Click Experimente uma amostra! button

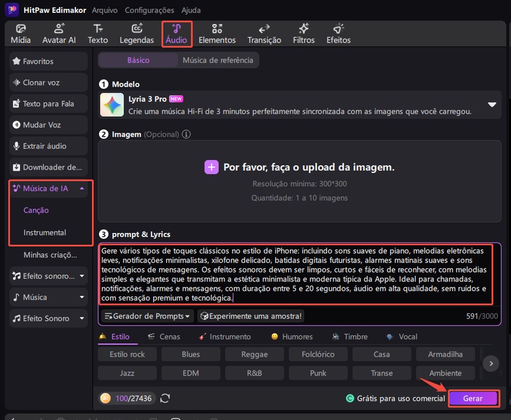tap(250, 316)
